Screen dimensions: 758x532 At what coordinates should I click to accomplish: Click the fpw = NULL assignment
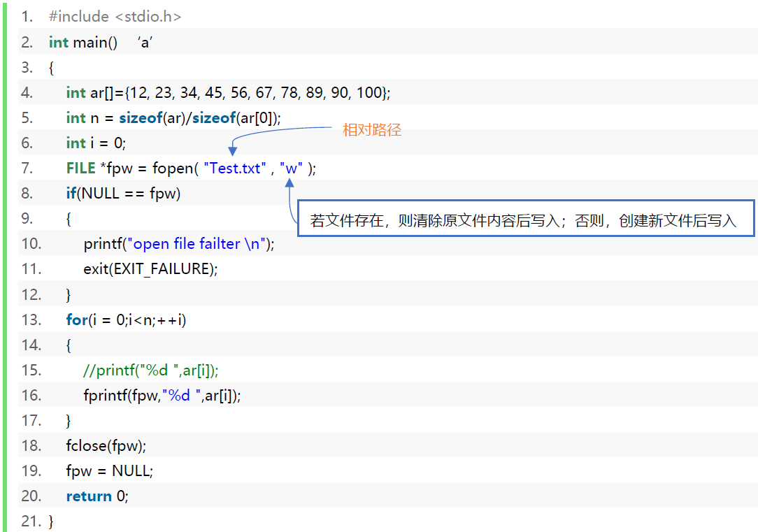pos(109,471)
